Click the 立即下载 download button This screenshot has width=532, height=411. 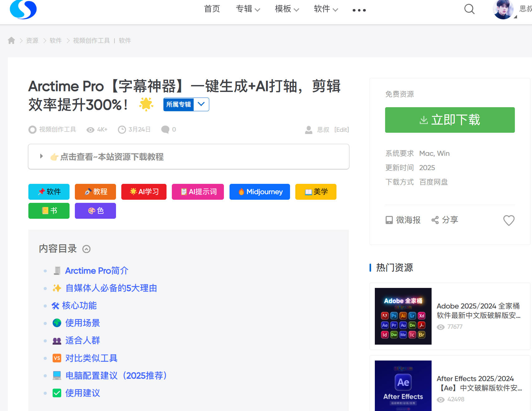pos(449,120)
